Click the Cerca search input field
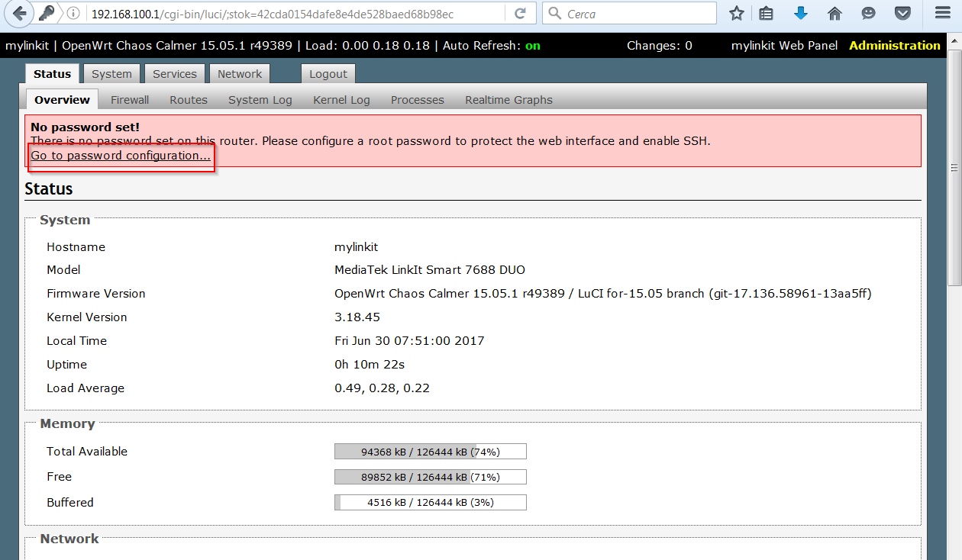Image resolution: width=962 pixels, height=560 pixels. point(638,14)
